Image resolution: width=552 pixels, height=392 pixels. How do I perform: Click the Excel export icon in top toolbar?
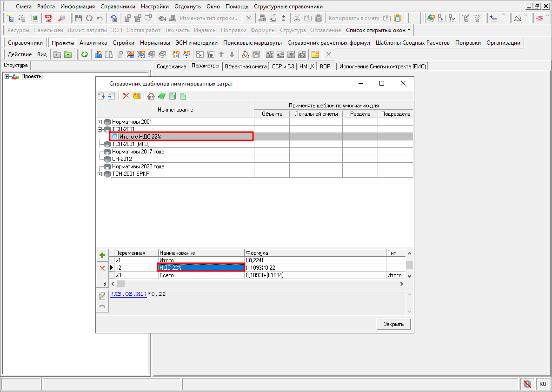tap(34, 18)
